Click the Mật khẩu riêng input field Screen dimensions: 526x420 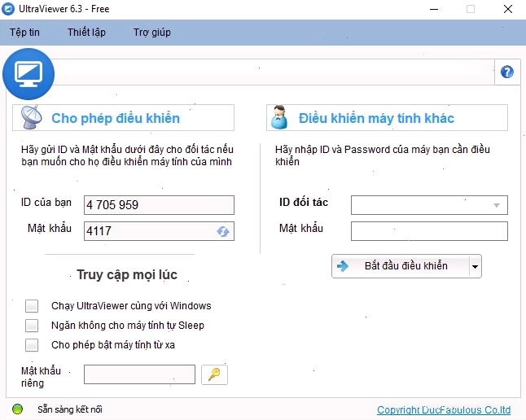pos(139,374)
